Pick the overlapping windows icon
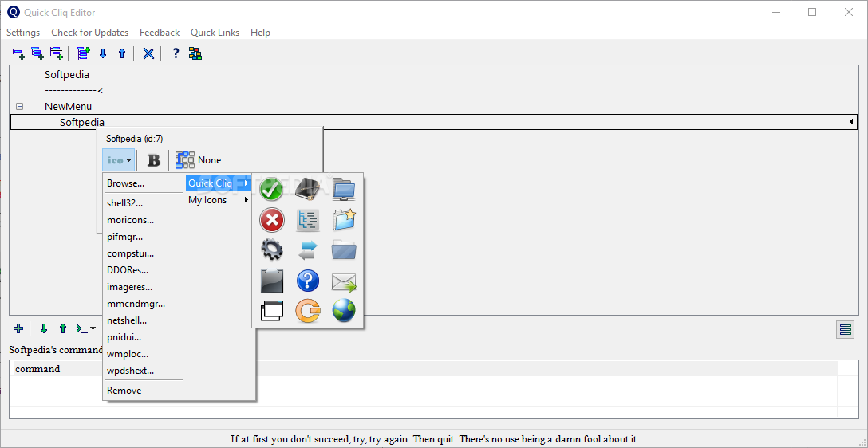This screenshot has height=448, width=868. 272,311
